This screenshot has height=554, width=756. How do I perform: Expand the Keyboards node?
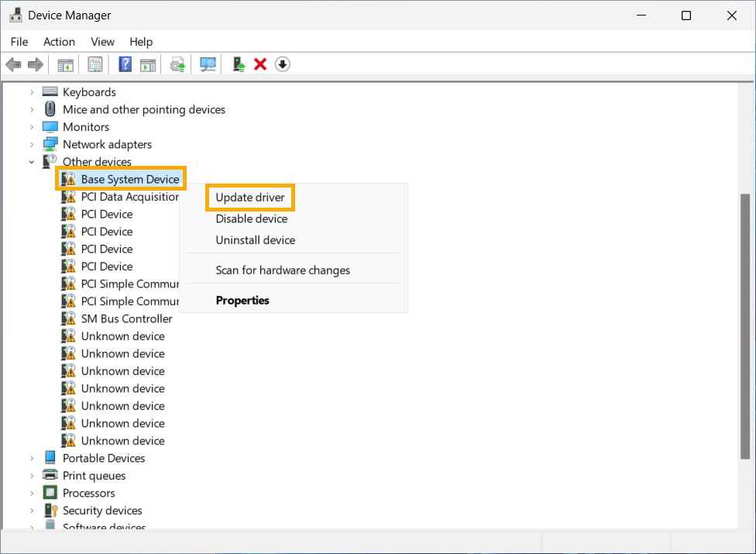tap(32, 91)
